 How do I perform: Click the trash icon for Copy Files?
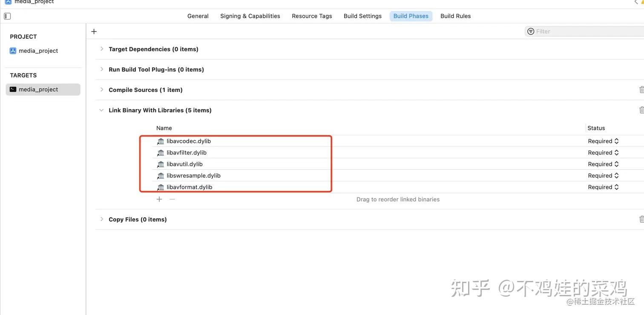click(641, 219)
